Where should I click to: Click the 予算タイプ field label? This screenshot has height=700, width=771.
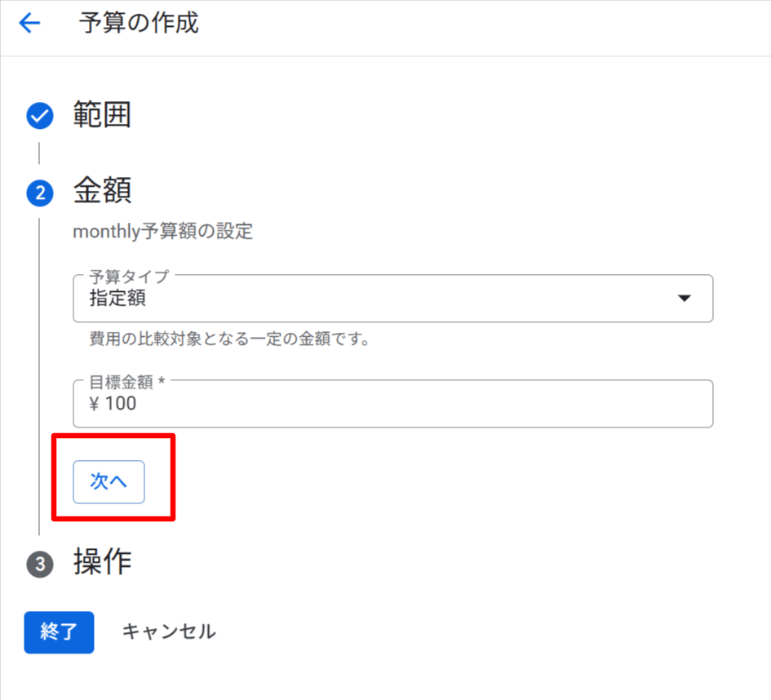pyautogui.click(x=130, y=277)
